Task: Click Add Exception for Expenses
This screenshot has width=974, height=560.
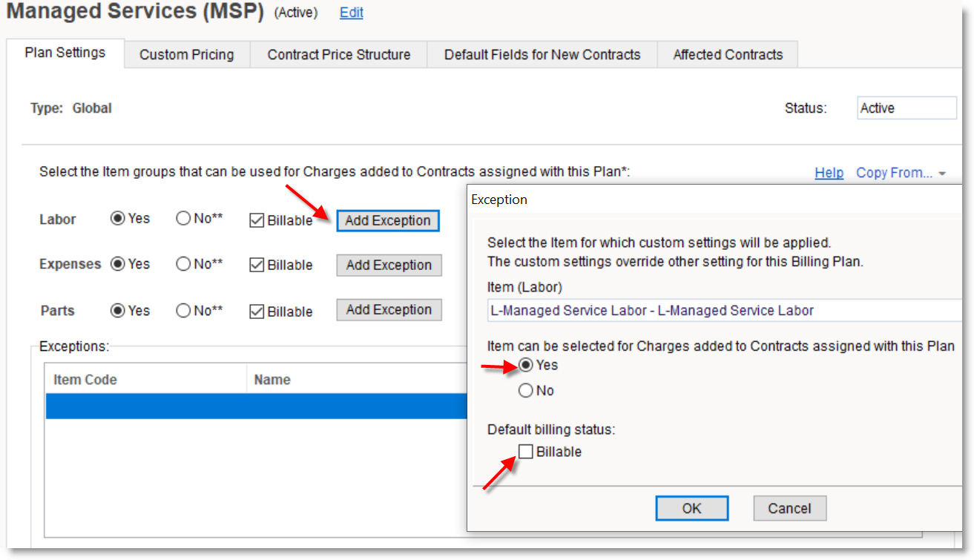Action: 389,265
